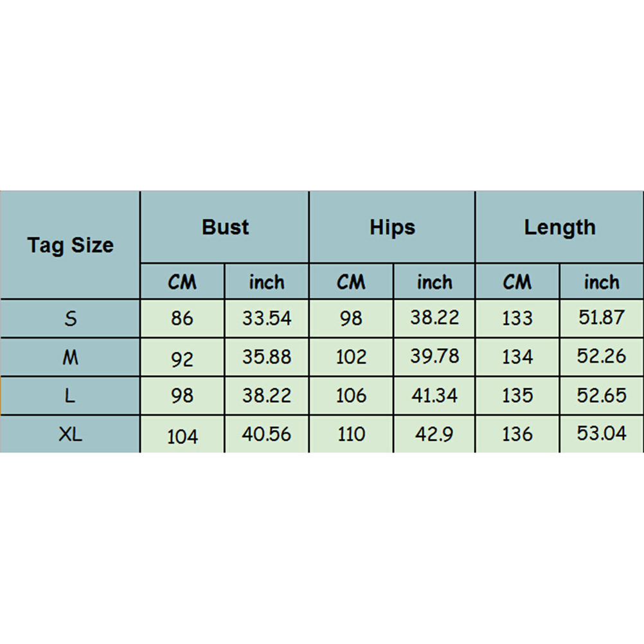
Task: Select the 102 hips CM cell
Action: (351, 357)
